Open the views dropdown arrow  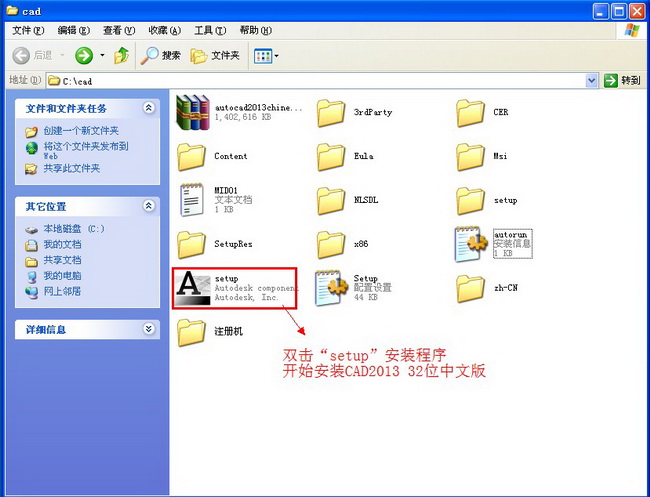pyautogui.click(x=276, y=56)
